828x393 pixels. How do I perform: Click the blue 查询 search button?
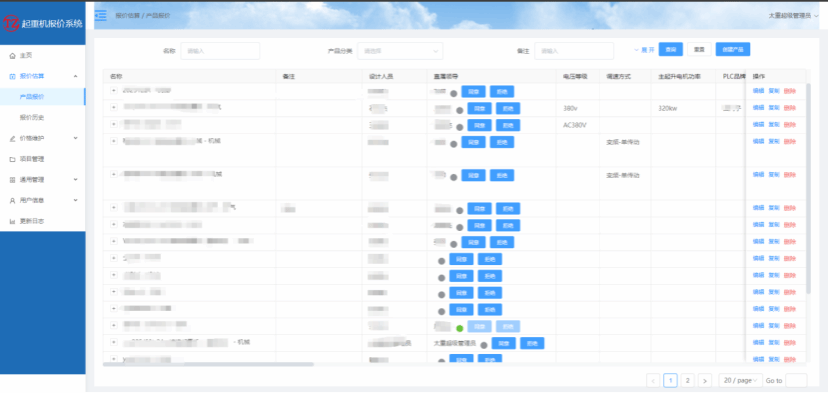[x=671, y=49]
